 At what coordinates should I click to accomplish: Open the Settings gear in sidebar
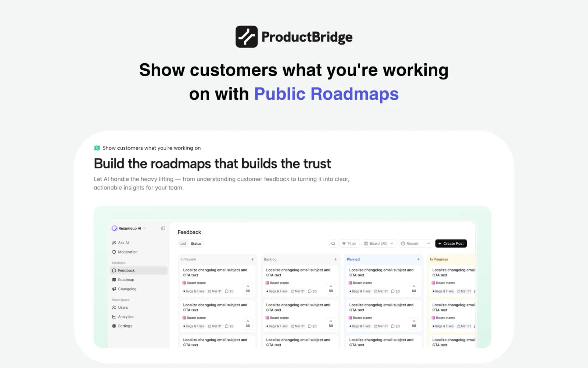tap(114, 326)
